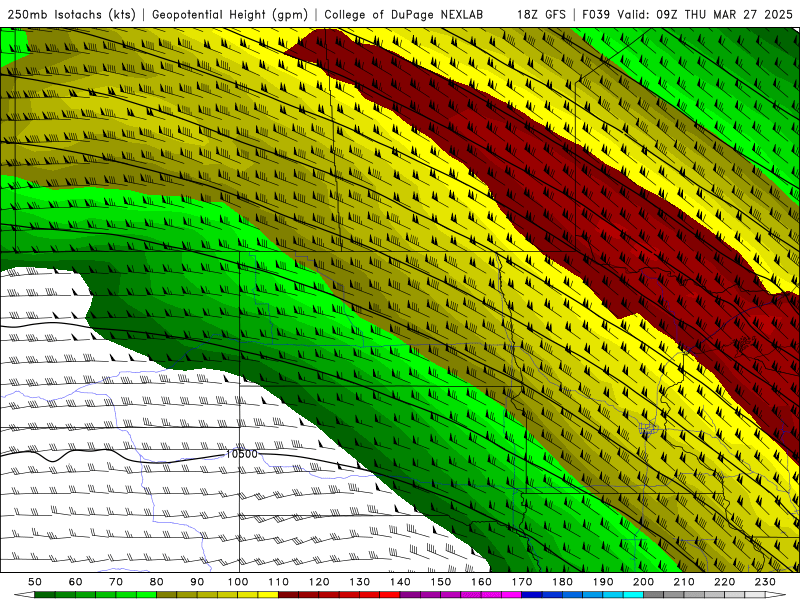The image size is (800, 600).
Task: Click the '170' colorbar scale label
Action: click(522, 582)
